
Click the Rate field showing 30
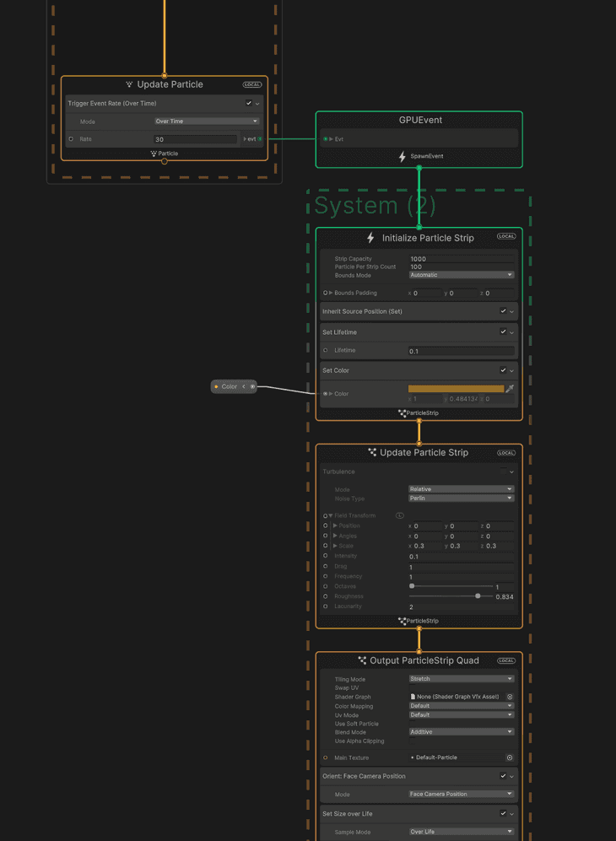[x=195, y=139]
